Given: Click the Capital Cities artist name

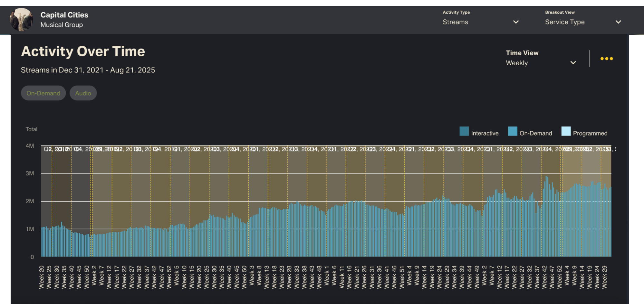Looking at the screenshot, I should coord(64,15).
